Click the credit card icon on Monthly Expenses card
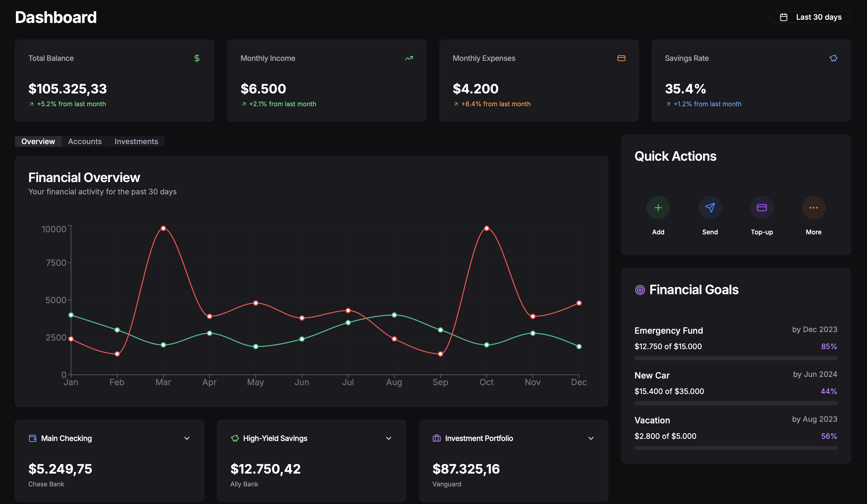Viewport: 867px width, 504px height. [x=621, y=58]
